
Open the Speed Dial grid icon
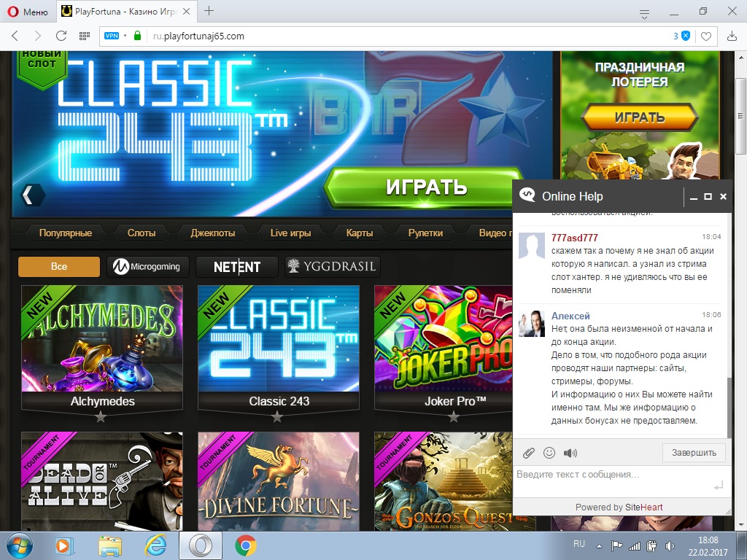click(85, 36)
